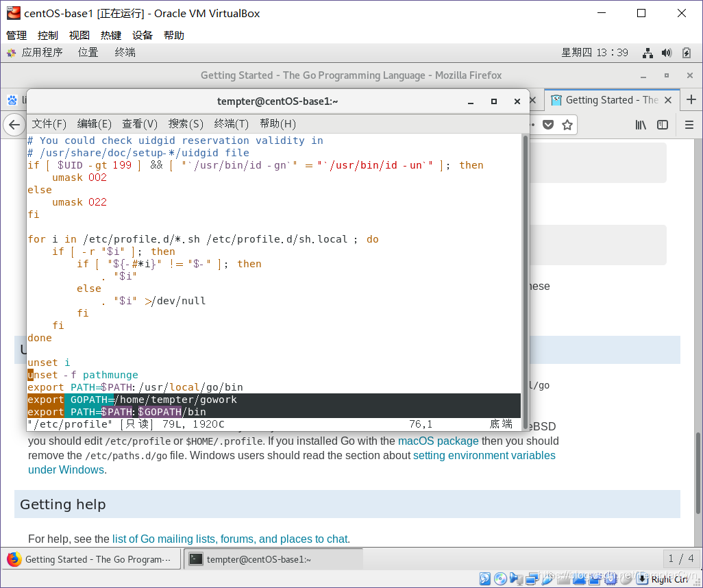Viewport: 703px width, 588px height.
Task: Click the 'umask 002' line
Action: point(79,177)
